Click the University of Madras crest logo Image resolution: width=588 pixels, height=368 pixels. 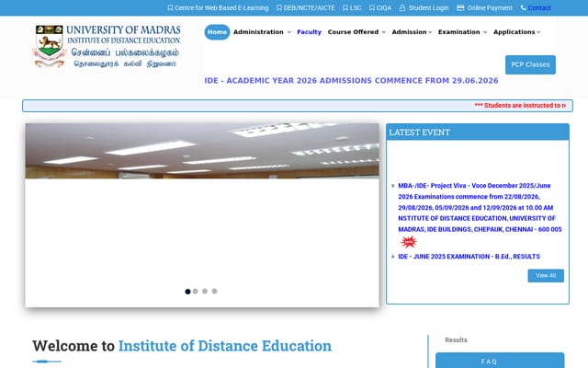49,46
